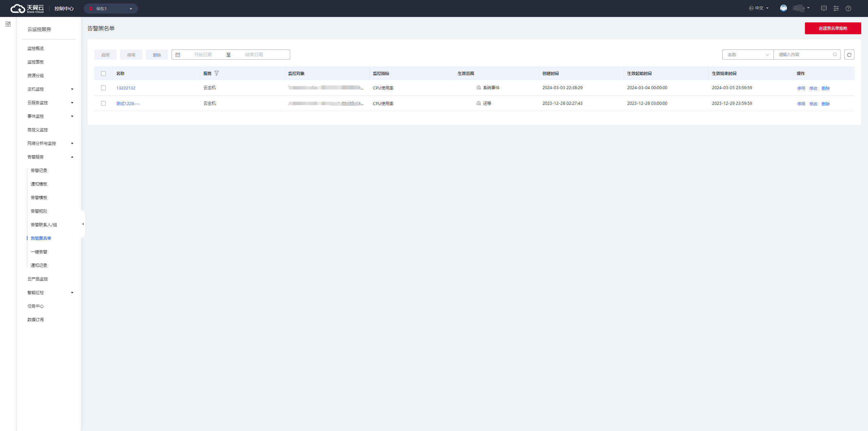The width and height of the screenshot is (868, 431).
Task: Click the service column filter icon
Action: point(217,73)
